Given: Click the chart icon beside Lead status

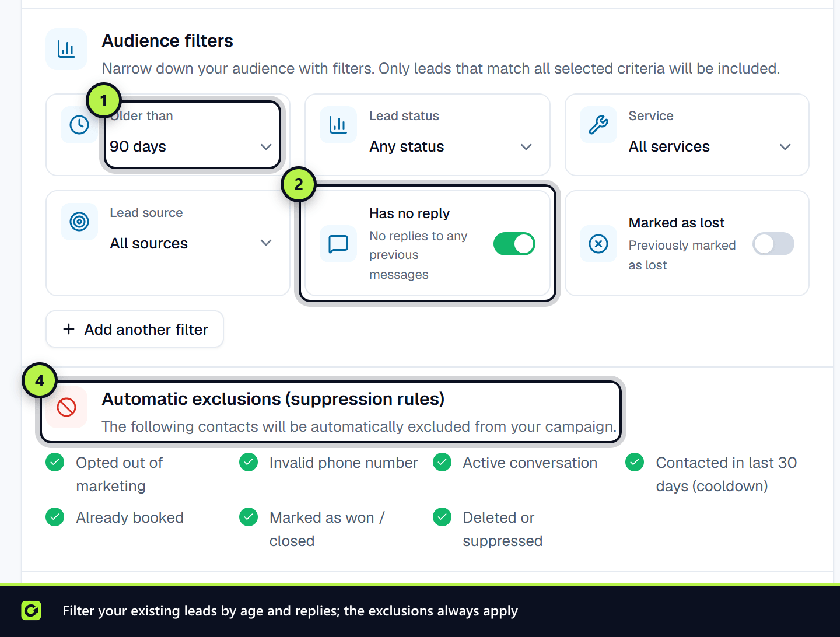Looking at the screenshot, I should [338, 125].
